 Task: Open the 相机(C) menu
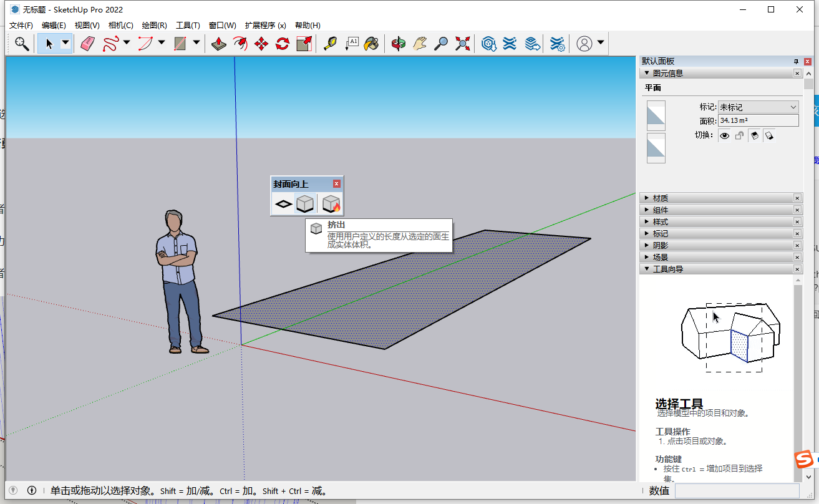coord(120,26)
